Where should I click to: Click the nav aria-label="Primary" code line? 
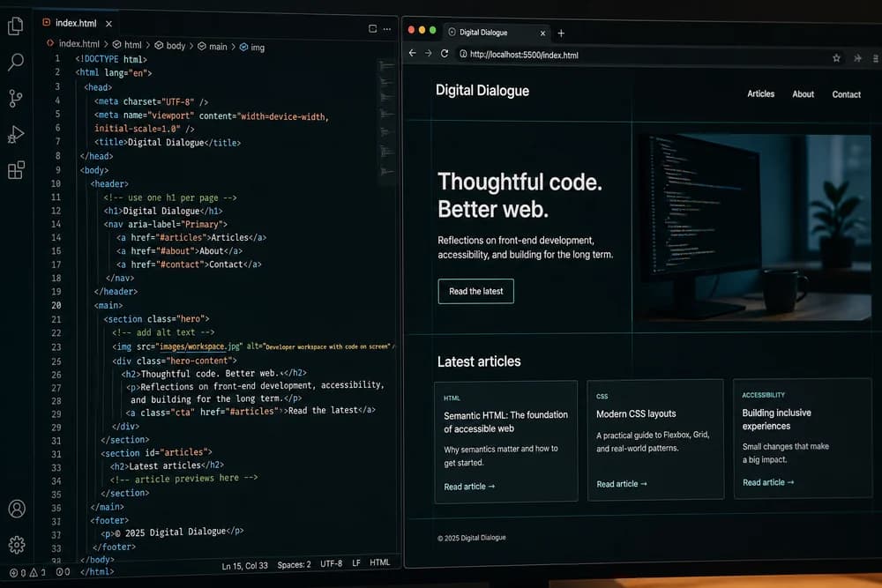pos(166,224)
